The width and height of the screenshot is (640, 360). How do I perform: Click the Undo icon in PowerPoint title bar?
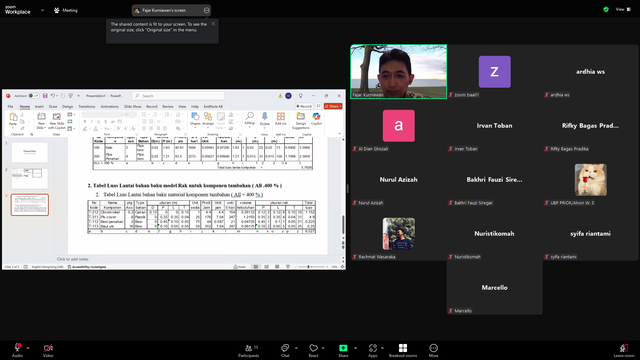click(x=53, y=96)
